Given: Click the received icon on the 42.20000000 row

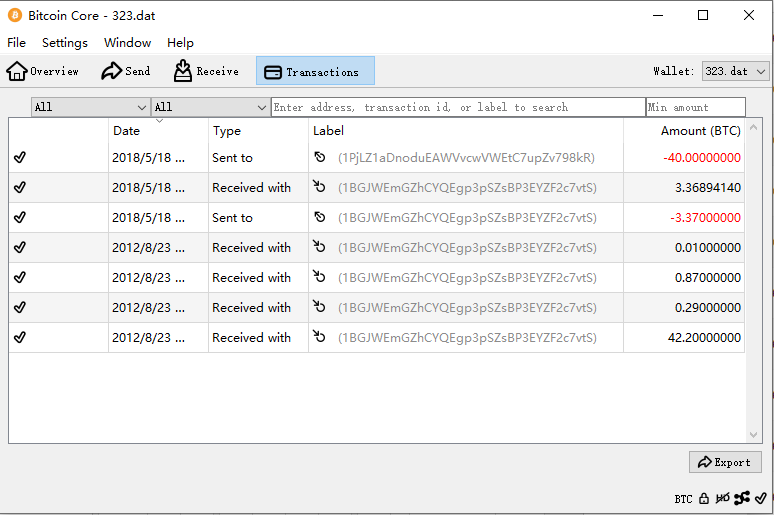Looking at the screenshot, I should (x=320, y=337).
